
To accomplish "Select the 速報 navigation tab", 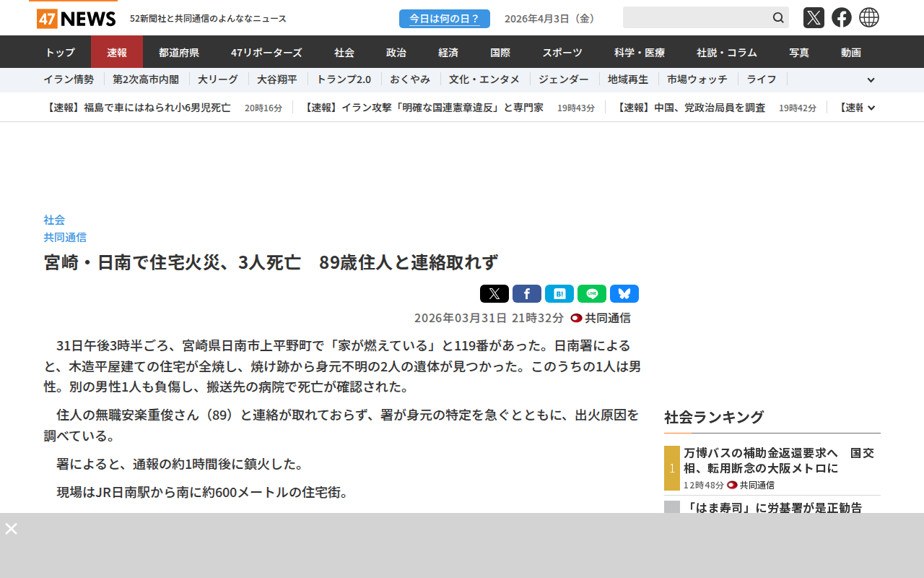I will click(x=117, y=52).
